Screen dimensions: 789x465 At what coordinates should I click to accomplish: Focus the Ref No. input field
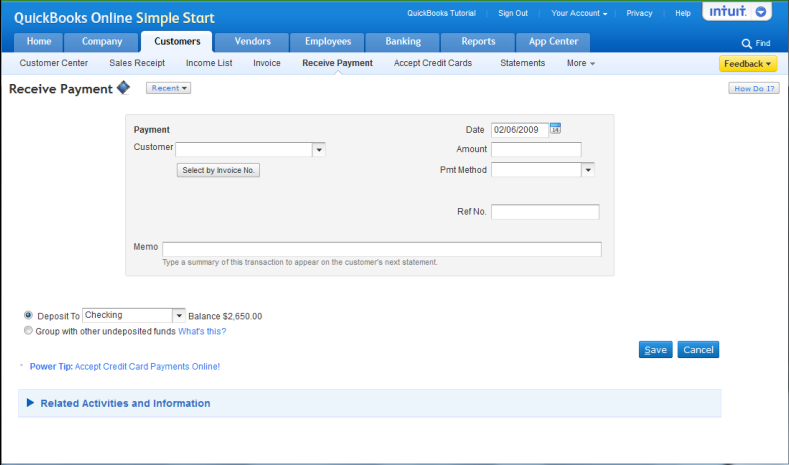[545, 212]
